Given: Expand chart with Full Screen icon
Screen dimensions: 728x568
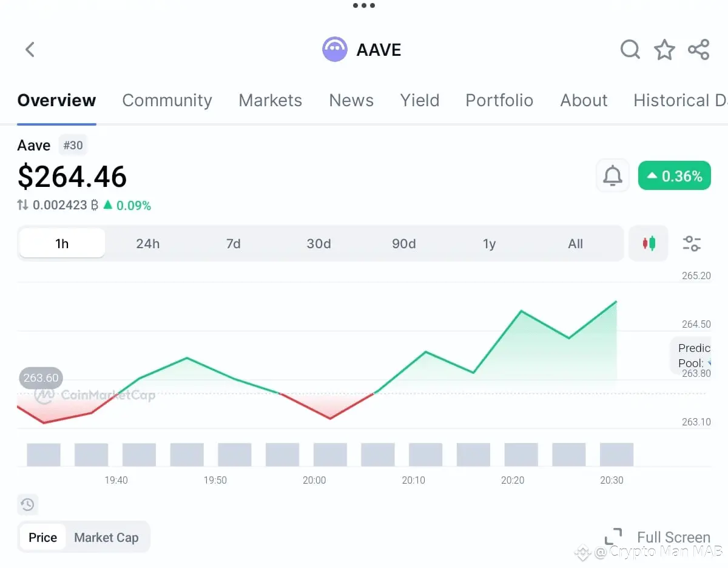Looking at the screenshot, I should point(613,537).
